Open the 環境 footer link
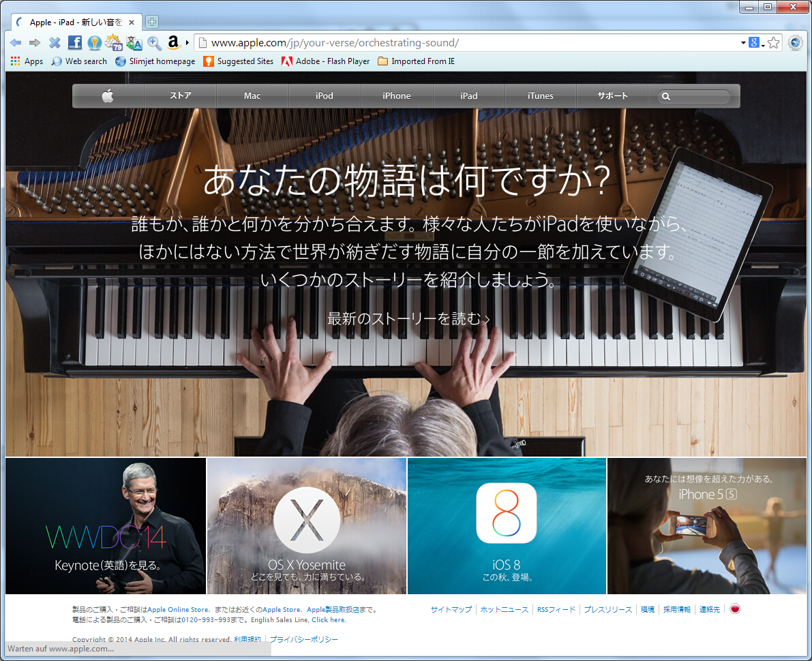 tap(647, 609)
